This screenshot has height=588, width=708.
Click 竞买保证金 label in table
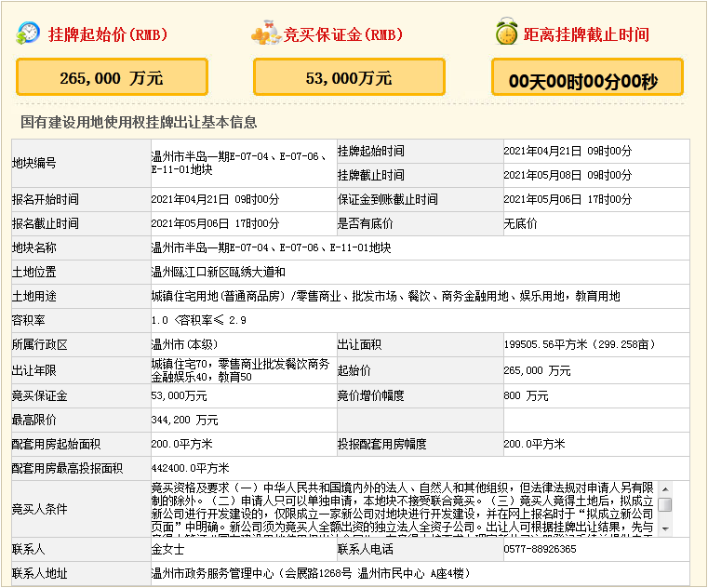coord(40,395)
